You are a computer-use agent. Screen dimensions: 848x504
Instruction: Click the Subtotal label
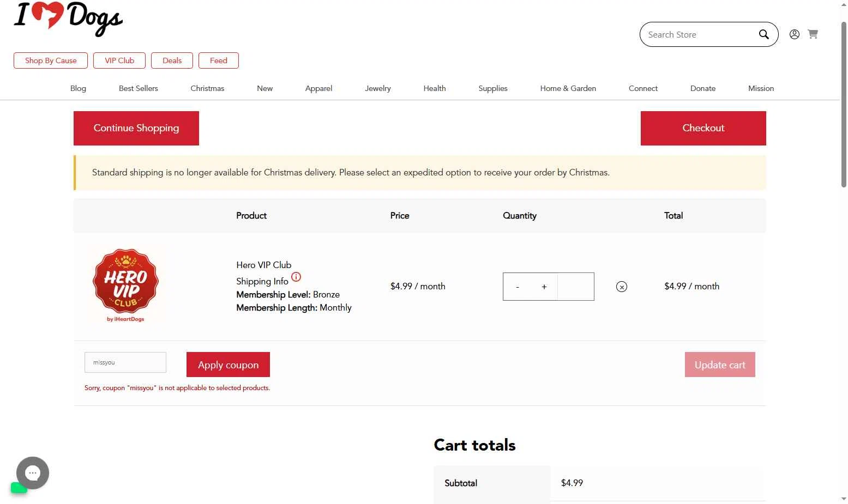point(461,483)
